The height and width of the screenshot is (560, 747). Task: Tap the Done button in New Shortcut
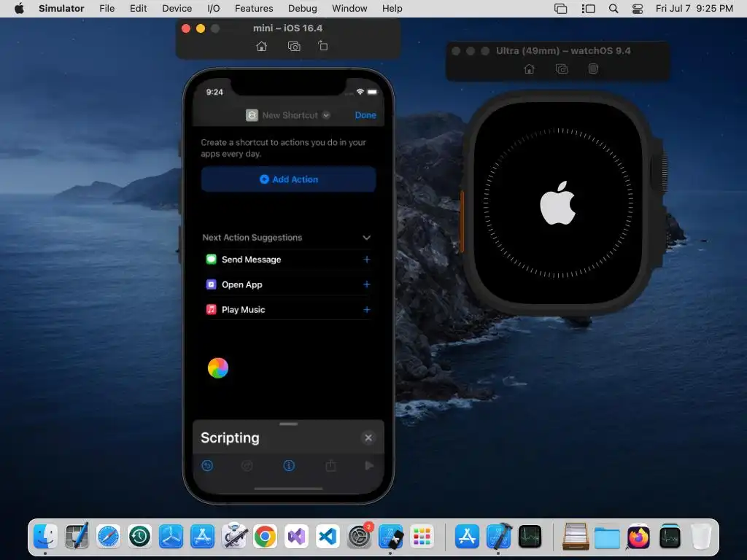365,115
